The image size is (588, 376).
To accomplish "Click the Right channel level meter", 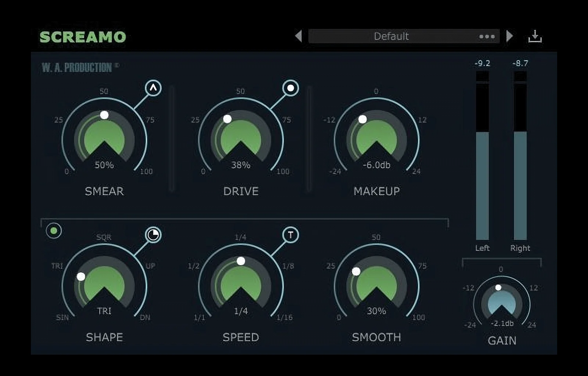I will pos(520,156).
